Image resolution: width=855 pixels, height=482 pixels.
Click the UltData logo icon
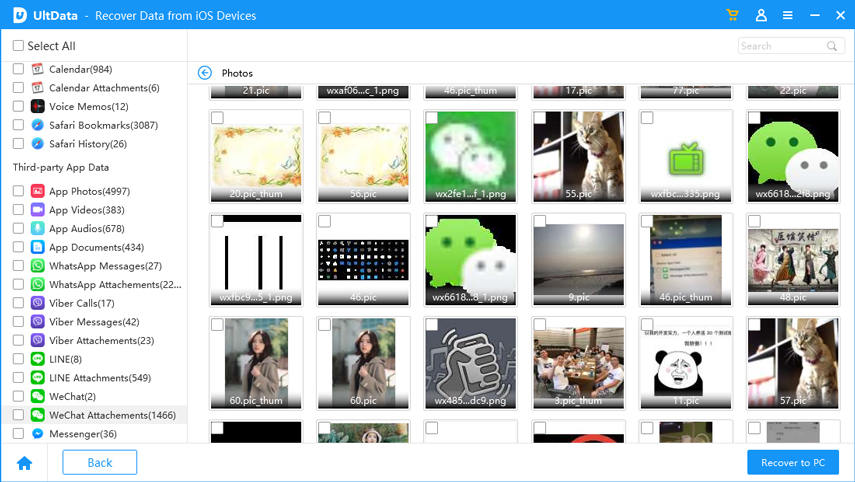(20, 15)
